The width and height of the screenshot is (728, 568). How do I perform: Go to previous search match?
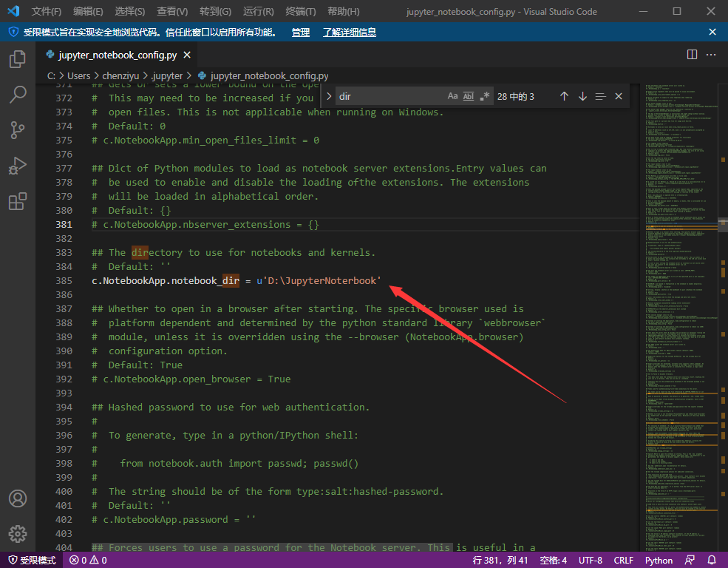564,96
